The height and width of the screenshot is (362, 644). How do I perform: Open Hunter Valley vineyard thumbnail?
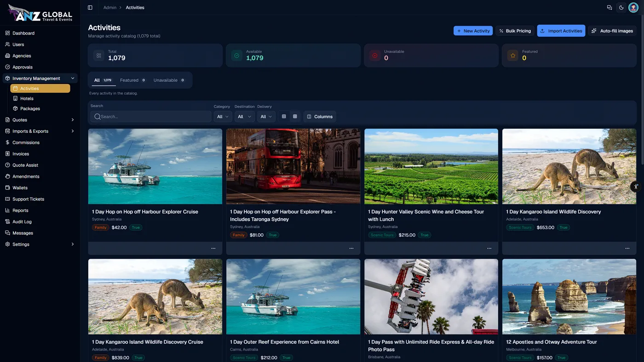click(x=431, y=166)
